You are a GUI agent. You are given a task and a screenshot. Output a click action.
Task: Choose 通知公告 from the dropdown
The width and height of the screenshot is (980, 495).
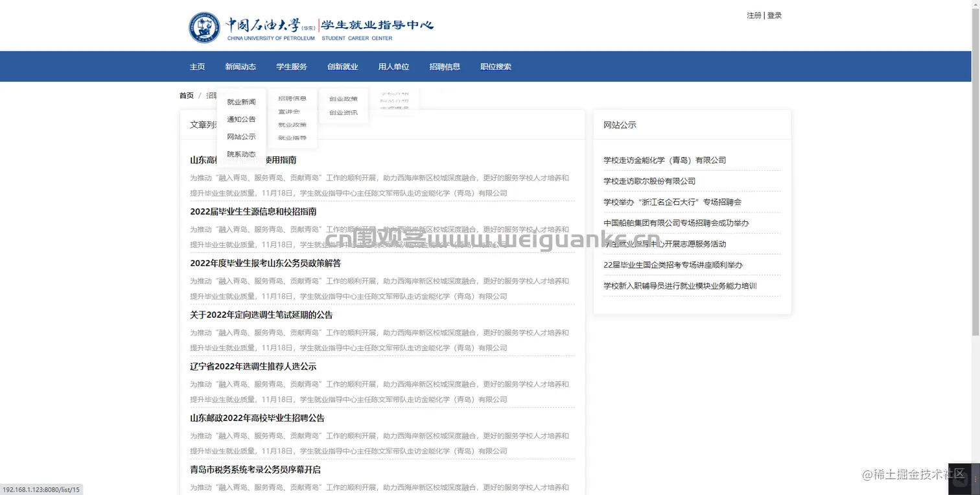(x=241, y=119)
